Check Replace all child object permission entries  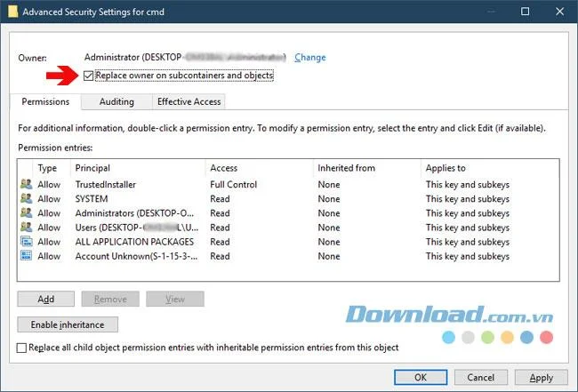click(21, 348)
